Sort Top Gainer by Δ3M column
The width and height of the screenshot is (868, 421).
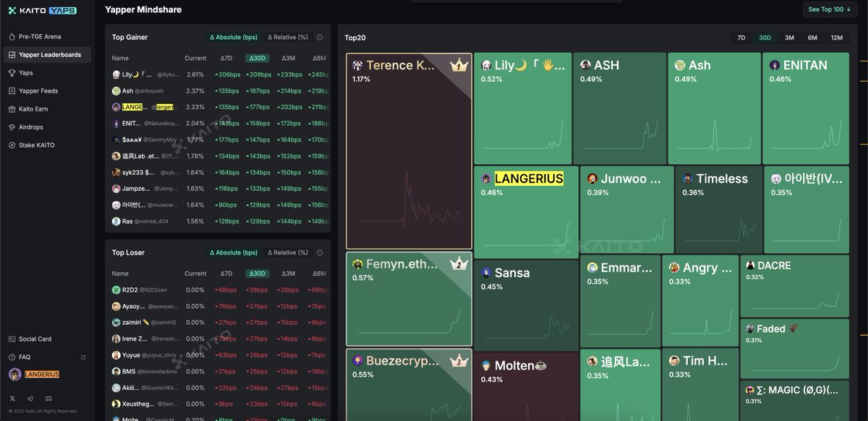(289, 58)
